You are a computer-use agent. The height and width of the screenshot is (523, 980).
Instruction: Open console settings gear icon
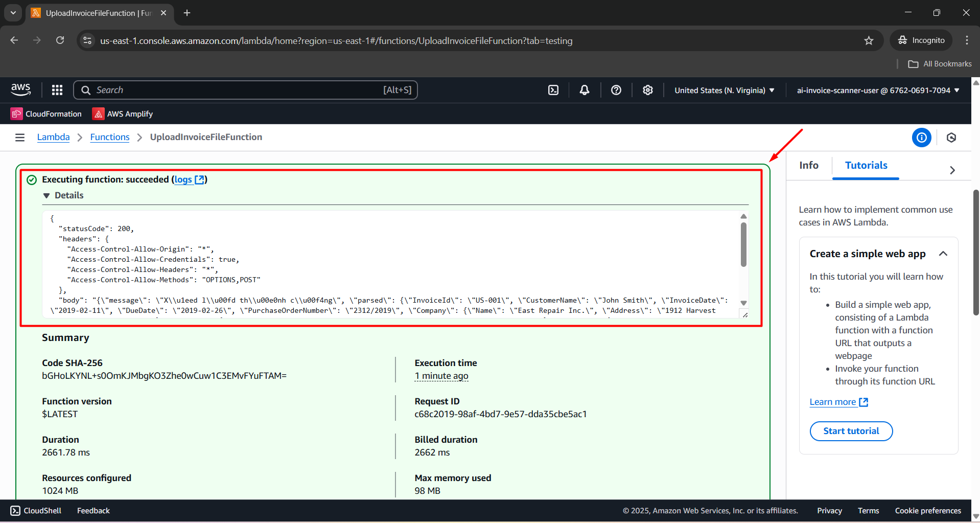648,90
